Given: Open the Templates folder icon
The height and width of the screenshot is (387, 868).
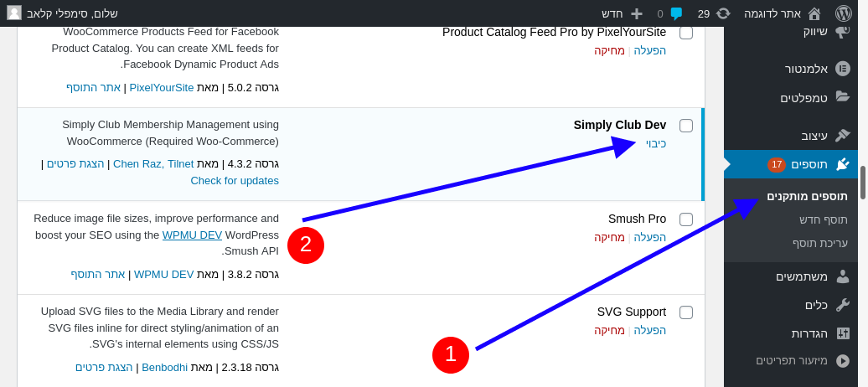Looking at the screenshot, I should [843, 97].
